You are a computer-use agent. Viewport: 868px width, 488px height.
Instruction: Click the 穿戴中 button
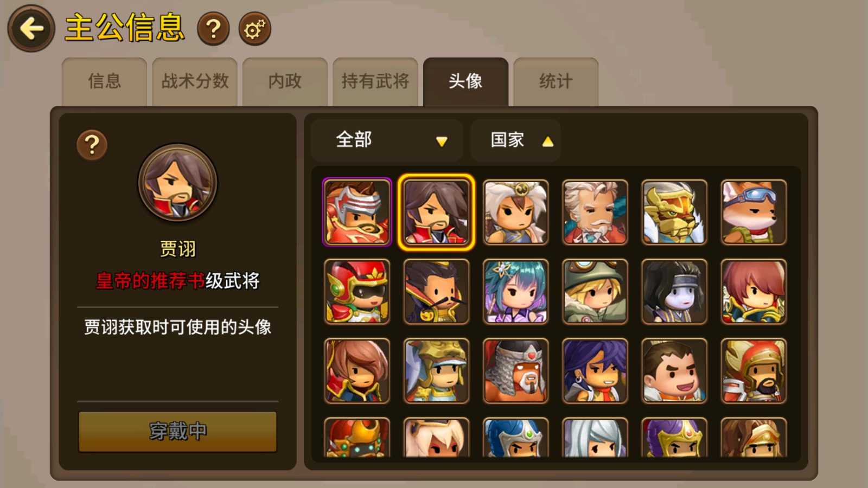(177, 432)
